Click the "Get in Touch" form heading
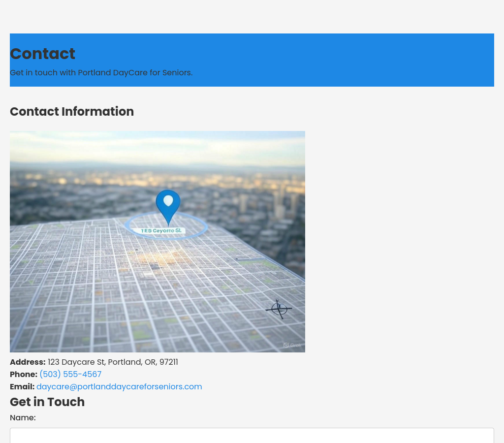Viewport: 504px width, 443px height. [x=47, y=402]
